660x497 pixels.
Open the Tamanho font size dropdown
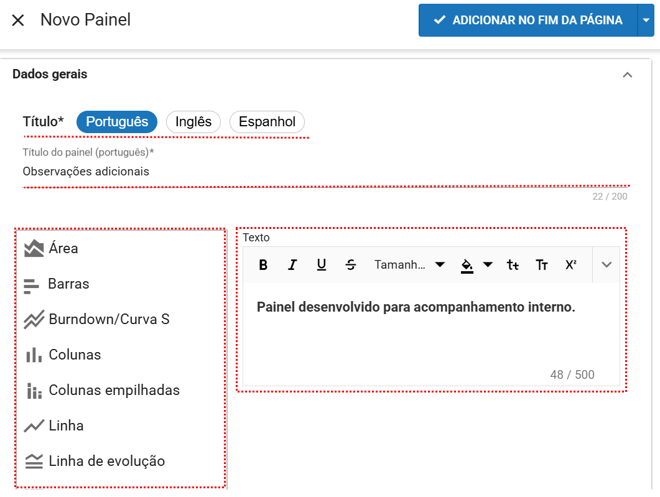pos(409,265)
